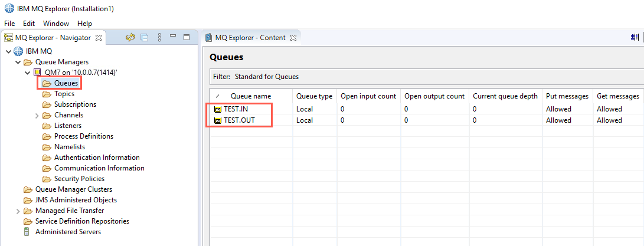The height and width of the screenshot is (246, 644).
Task: Click the Queue Manager Clusters folder icon
Action: click(x=28, y=190)
